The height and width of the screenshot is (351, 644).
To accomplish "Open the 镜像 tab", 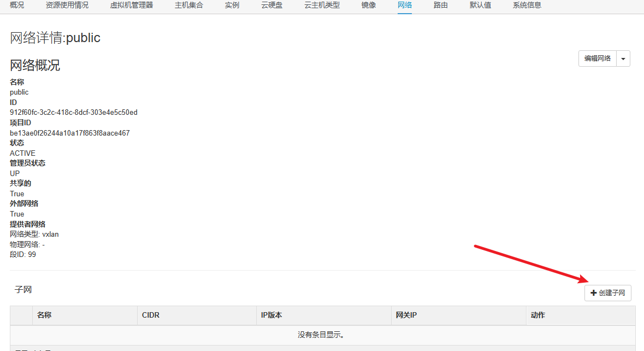I will click(369, 5).
